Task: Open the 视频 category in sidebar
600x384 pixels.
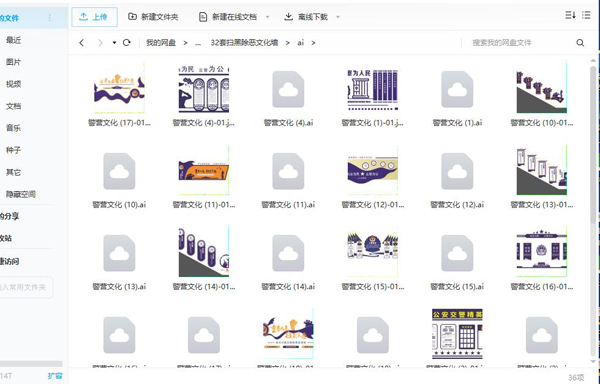Action: [13, 84]
